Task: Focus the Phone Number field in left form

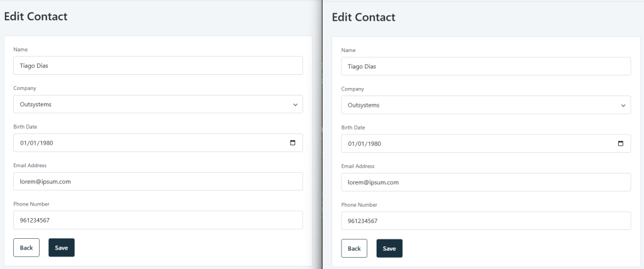Action: pos(158,220)
